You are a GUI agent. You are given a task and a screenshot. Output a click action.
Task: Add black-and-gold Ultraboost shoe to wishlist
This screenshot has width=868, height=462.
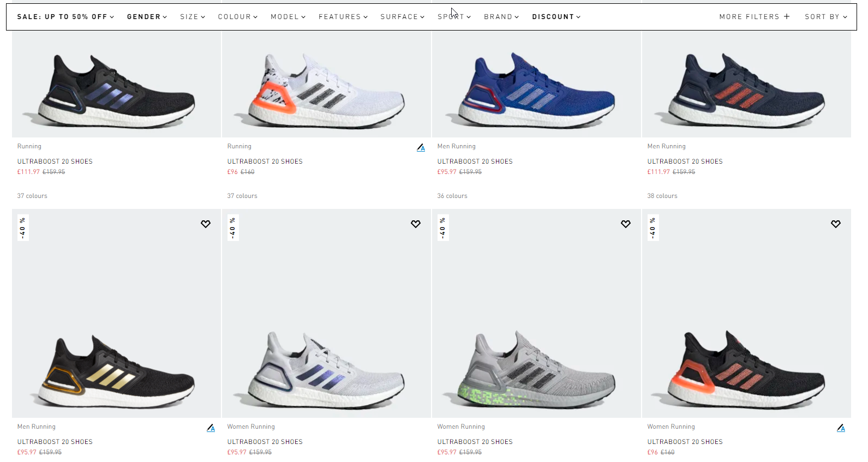point(206,224)
